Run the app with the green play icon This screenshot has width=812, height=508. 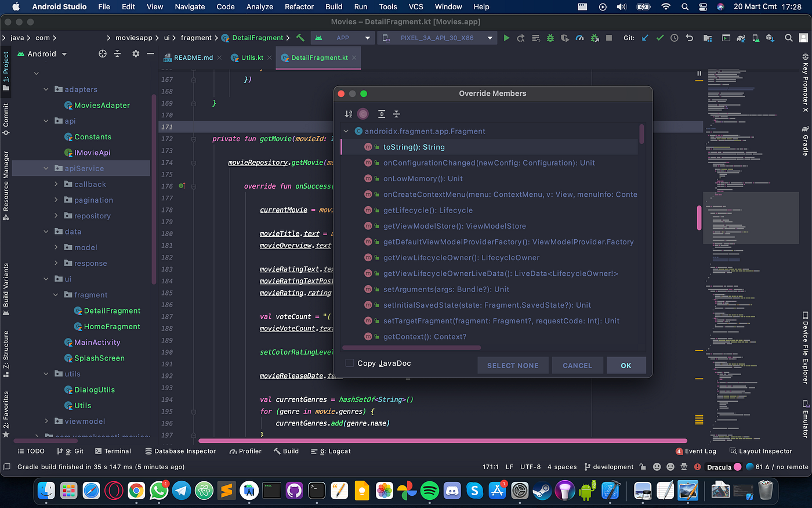pyautogui.click(x=506, y=37)
